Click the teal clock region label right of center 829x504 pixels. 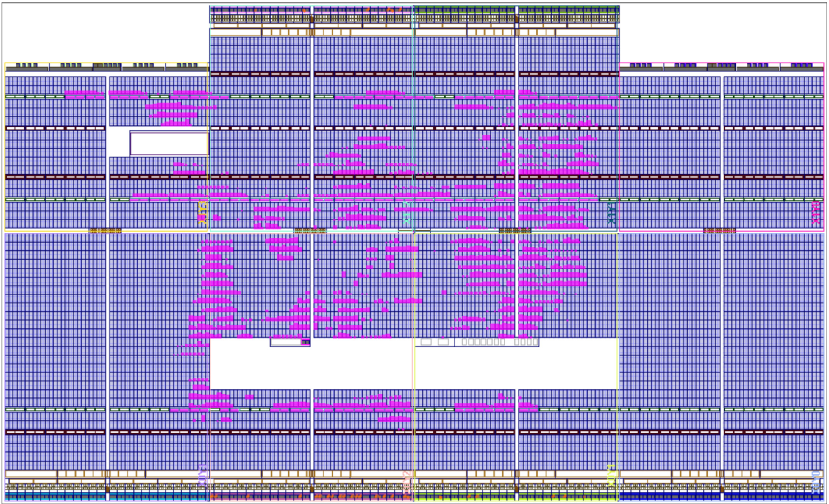pos(611,213)
